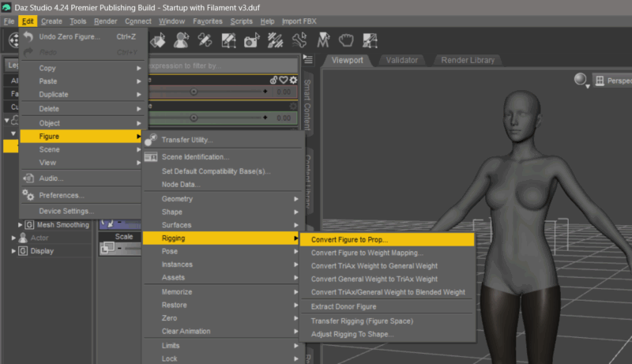Image resolution: width=632 pixels, height=364 pixels.
Task: Choose Convert Figure to Prop
Action: (388, 239)
